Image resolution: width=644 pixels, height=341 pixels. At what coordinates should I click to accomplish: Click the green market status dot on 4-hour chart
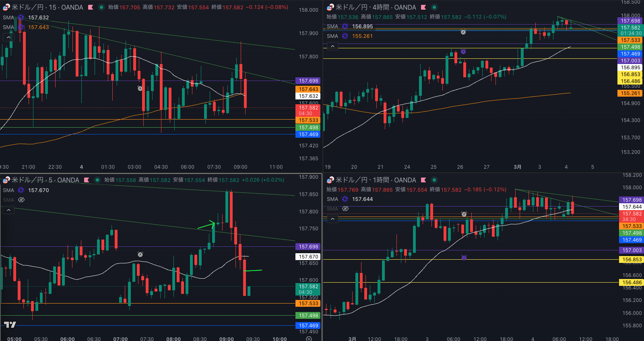434,7
